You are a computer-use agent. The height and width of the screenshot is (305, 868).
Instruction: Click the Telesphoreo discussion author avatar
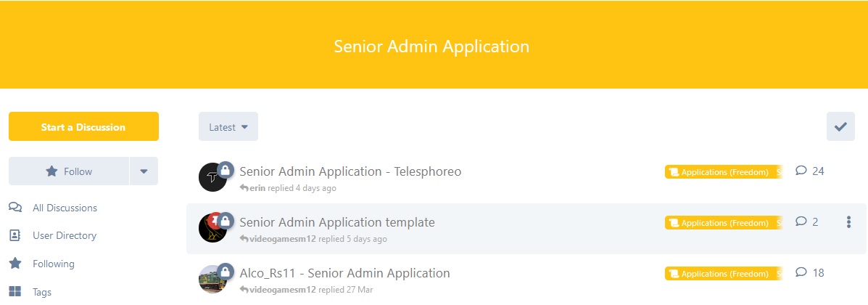[212, 178]
